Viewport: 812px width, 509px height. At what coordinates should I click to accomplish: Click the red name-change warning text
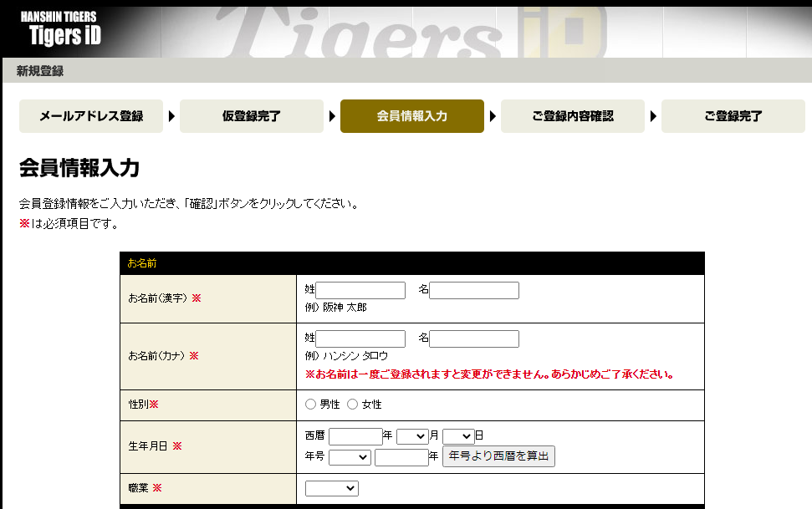(489, 374)
